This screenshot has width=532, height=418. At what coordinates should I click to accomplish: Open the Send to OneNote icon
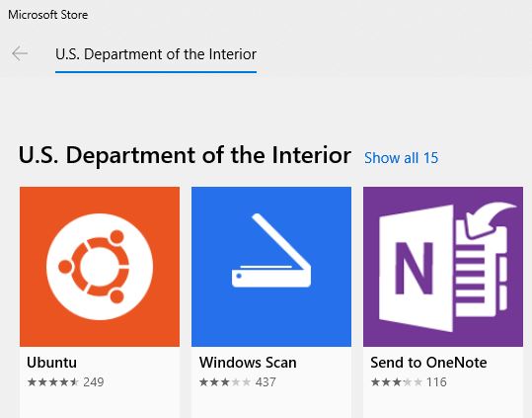point(443,267)
